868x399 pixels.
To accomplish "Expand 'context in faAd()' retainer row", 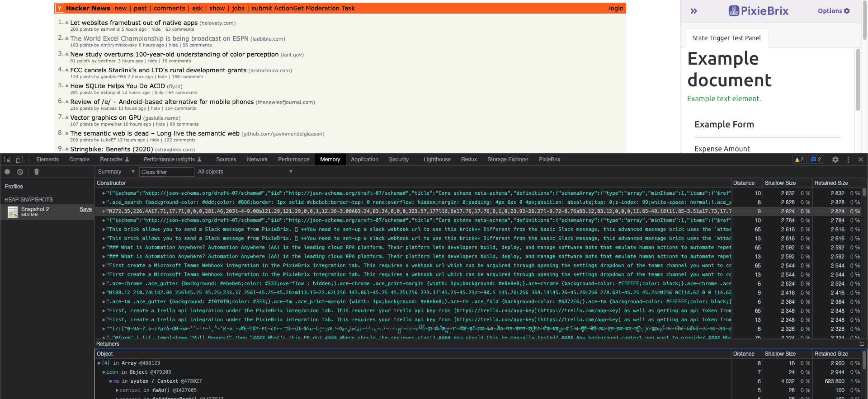I will click(x=118, y=390).
